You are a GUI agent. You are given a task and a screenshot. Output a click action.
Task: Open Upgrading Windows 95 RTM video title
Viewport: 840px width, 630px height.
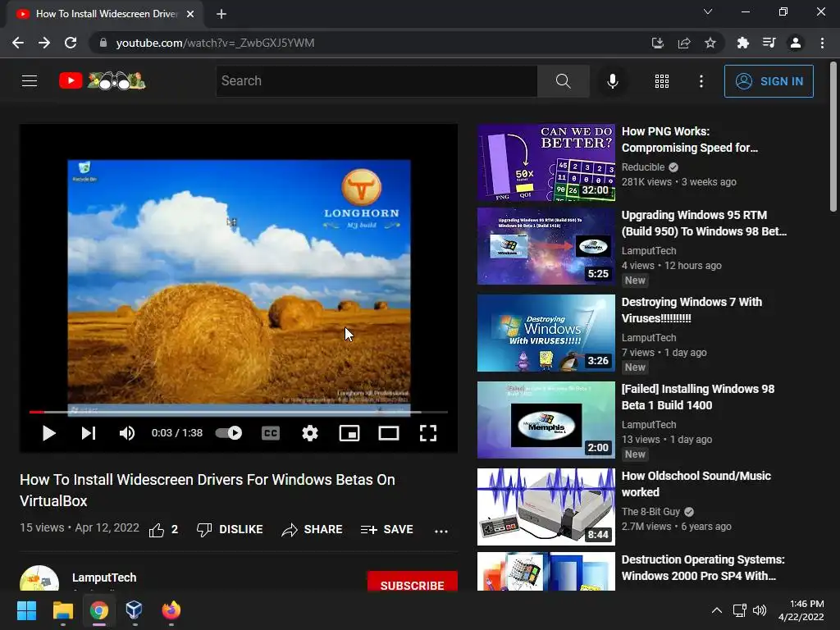coord(704,223)
